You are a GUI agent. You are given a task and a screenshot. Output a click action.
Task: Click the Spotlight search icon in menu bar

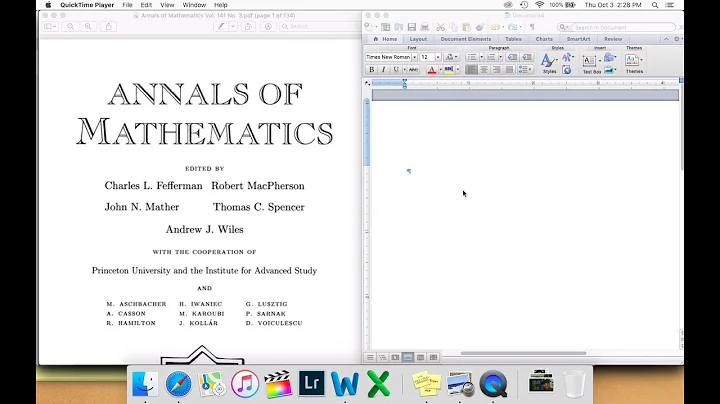pos(655,5)
